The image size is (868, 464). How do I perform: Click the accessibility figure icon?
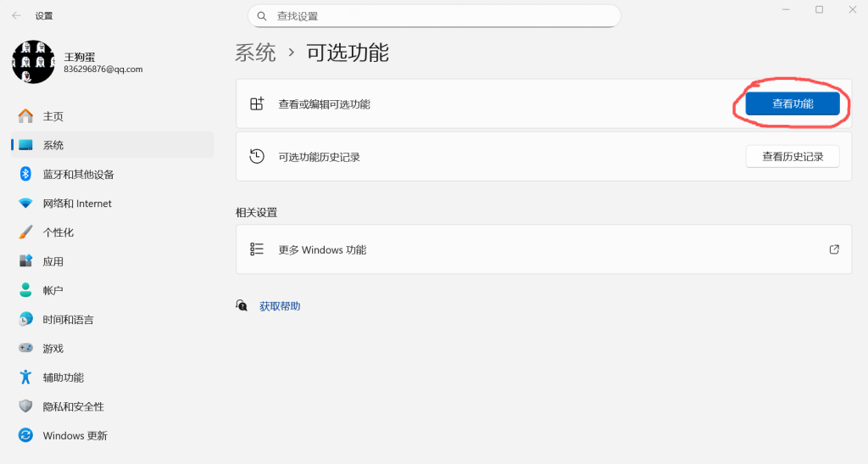pos(25,377)
